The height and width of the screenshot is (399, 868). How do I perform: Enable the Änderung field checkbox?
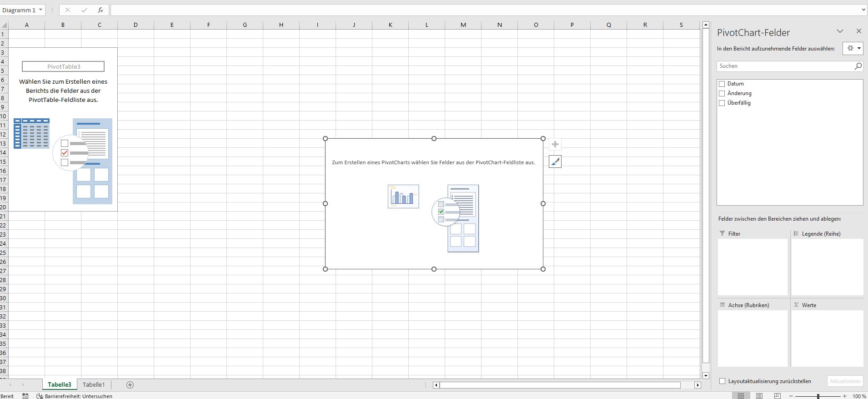(x=722, y=93)
